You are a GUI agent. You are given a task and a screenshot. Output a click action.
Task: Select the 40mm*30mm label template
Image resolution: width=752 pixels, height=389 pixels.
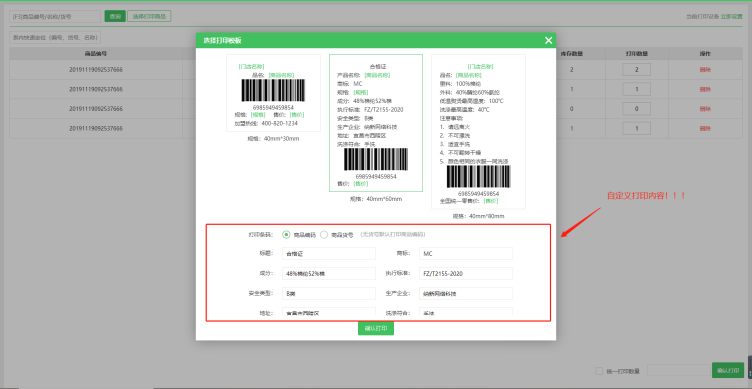(x=273, y=93)
